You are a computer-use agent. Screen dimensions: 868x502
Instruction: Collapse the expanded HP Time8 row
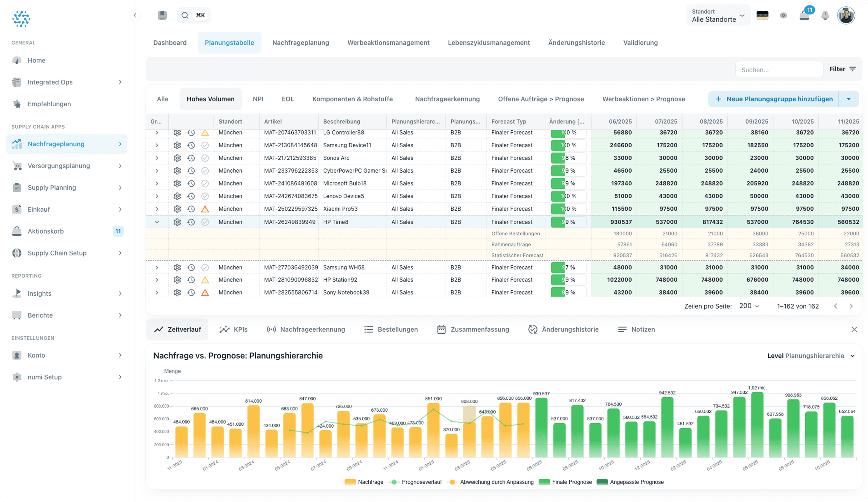coord(157,222)
